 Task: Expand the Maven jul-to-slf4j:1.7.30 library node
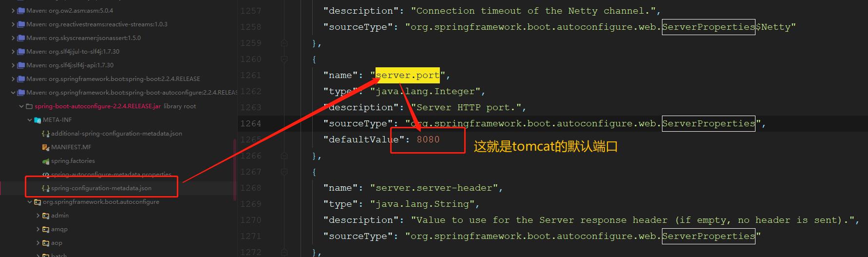click(x=13, y=51)
